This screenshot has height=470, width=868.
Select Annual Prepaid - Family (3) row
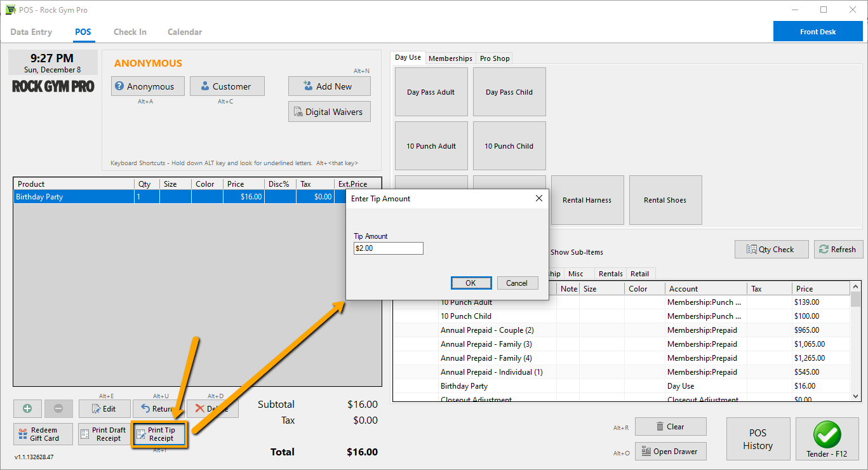(x=622, y=344)
